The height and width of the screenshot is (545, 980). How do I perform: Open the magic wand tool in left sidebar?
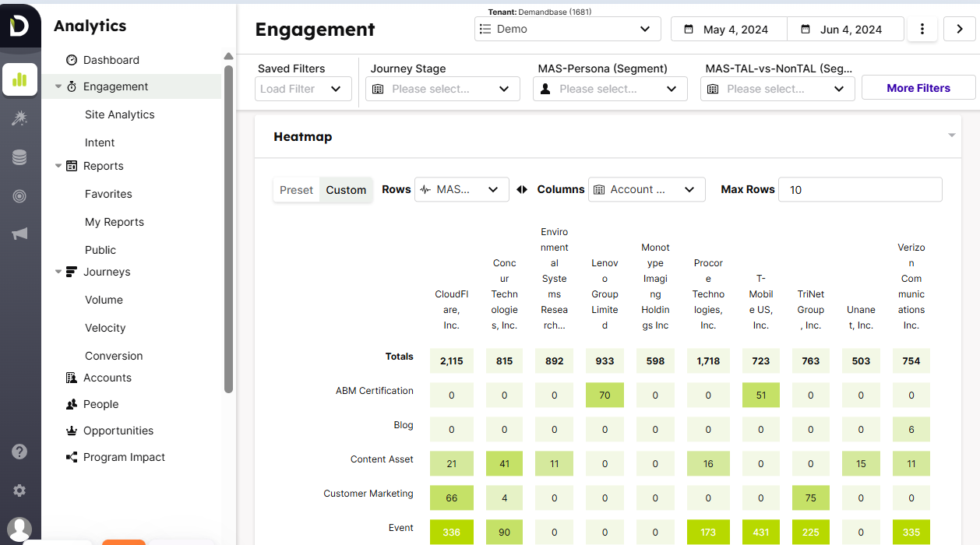tap(19, 118)
